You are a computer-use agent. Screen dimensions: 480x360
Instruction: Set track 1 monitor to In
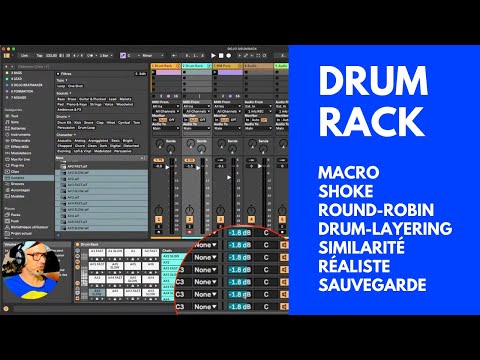155,120
